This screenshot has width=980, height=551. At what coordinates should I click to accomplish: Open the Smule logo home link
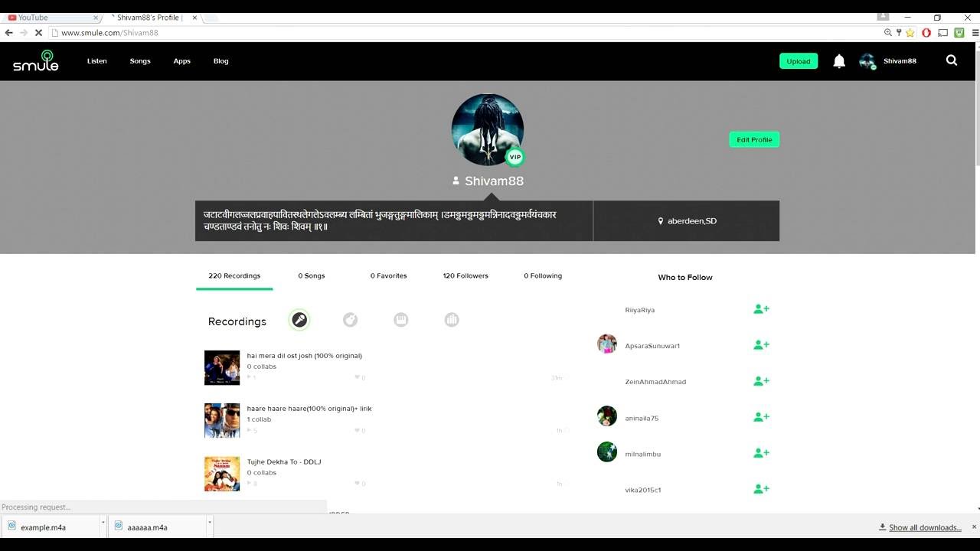(x=35, y=60)
